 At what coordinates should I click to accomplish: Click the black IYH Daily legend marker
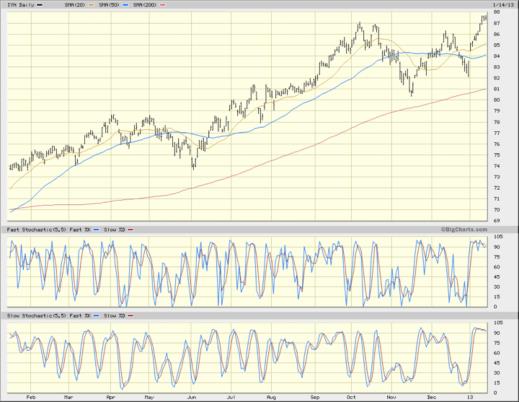tap(40, 5)
